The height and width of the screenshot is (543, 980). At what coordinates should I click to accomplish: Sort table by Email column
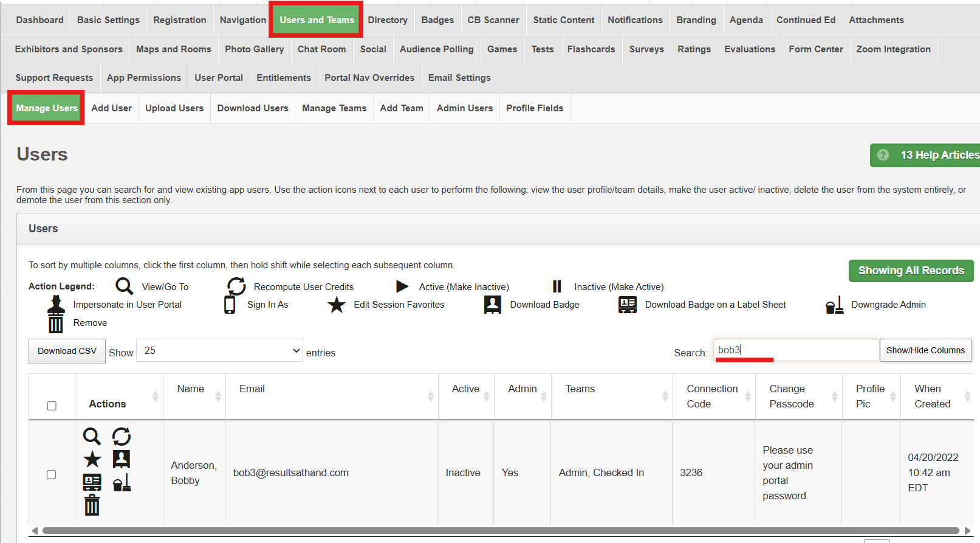pos(331,396)
